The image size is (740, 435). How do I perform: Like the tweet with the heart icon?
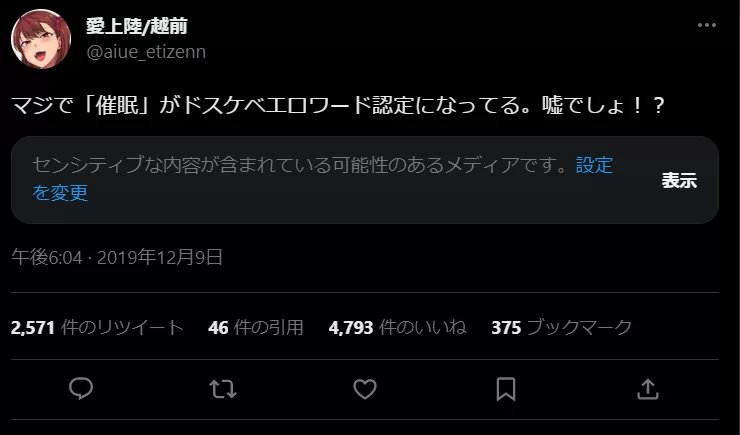[365, 390]
